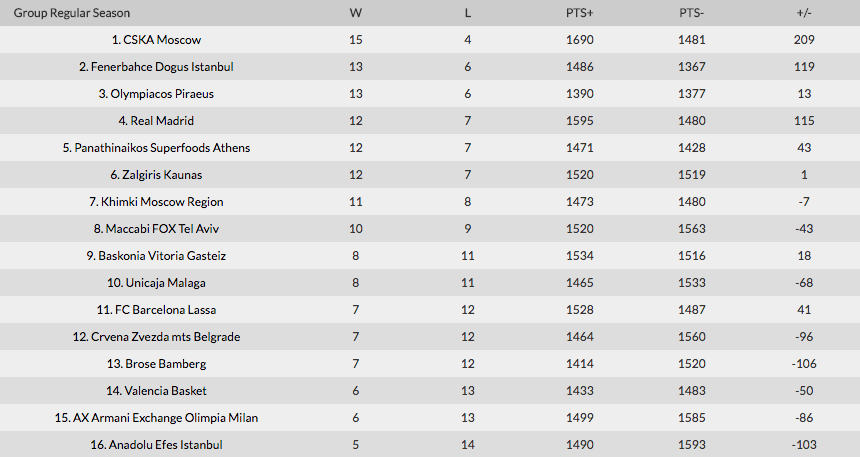Click Anadolu Efes Istanbul team name
The height and width of the screenshot is (457, 860).
click(161, 445)
